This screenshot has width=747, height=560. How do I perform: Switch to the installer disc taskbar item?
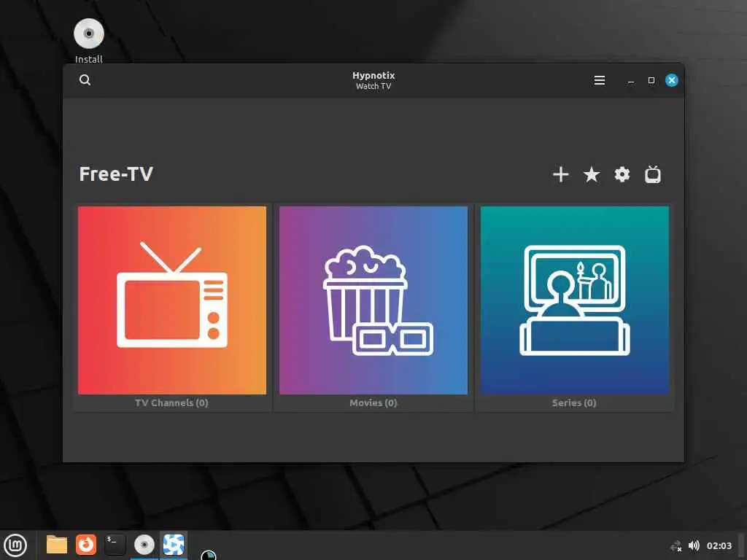pos(144,545)
